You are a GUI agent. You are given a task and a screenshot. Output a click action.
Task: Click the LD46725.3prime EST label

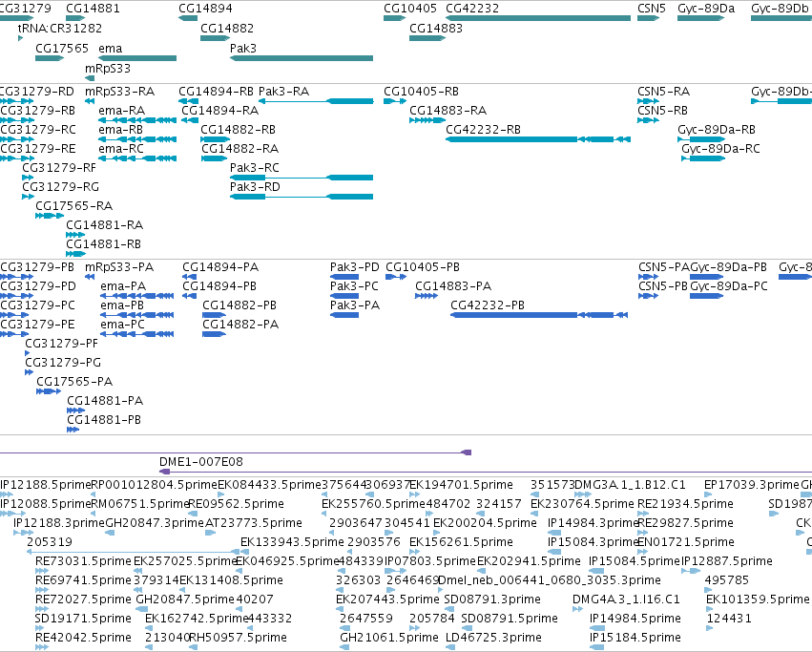(493, 638)
